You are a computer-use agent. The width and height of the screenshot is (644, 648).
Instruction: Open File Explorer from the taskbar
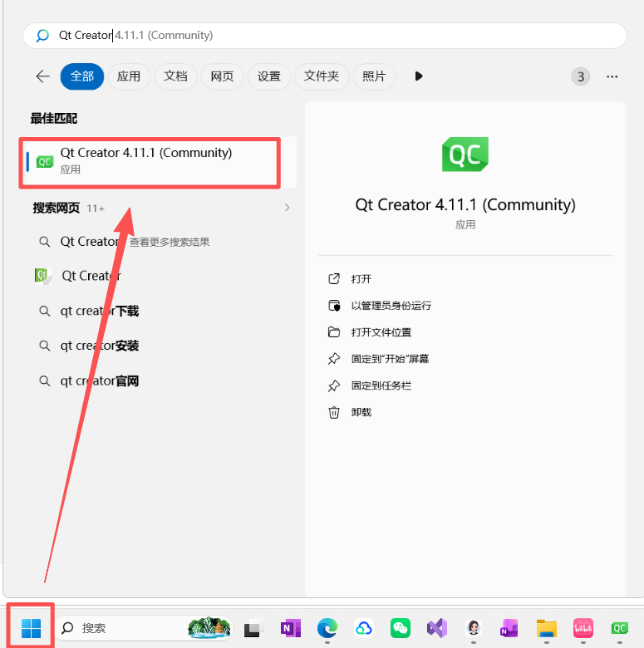click(x=547, y=629)
